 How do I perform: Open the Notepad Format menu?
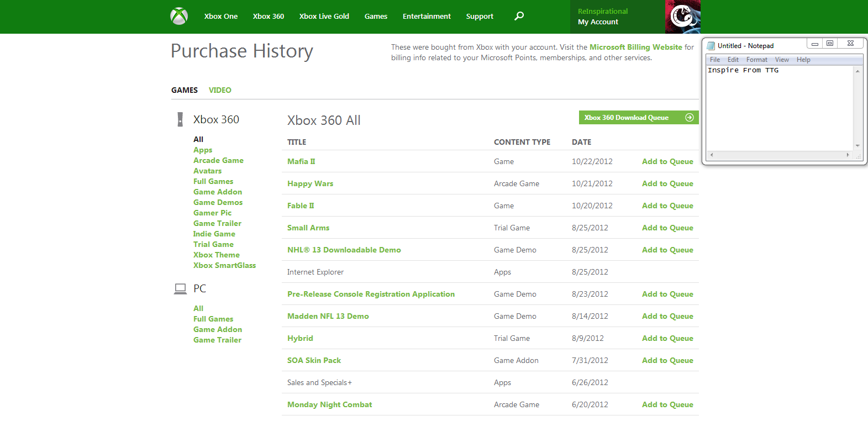[x=757, y=60]
